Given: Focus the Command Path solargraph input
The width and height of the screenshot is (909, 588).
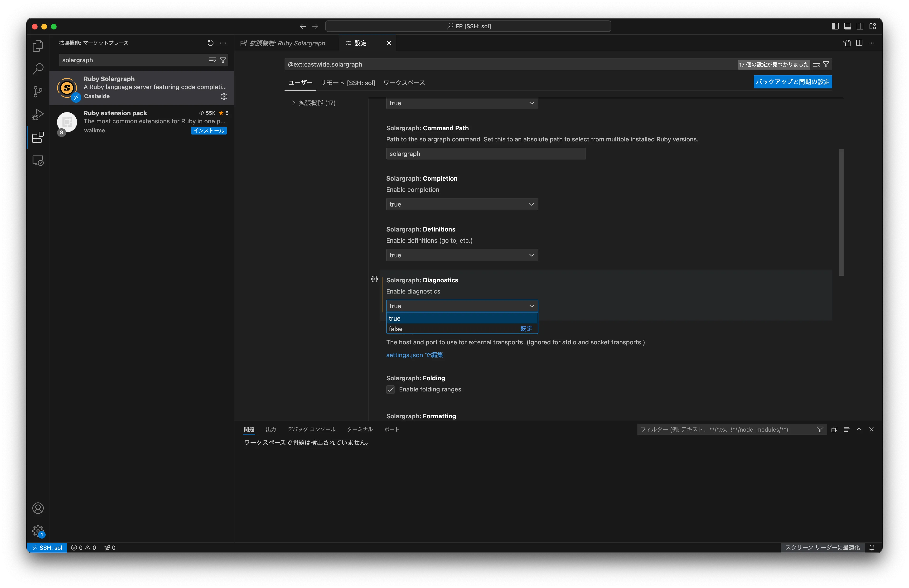Looking at the screenshot, I should (486, 154).
